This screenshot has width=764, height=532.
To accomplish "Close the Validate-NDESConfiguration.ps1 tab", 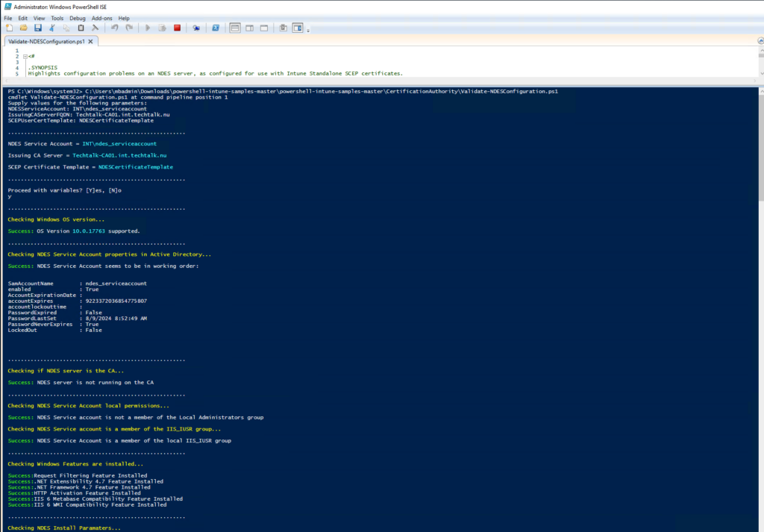I will (92, 42).
